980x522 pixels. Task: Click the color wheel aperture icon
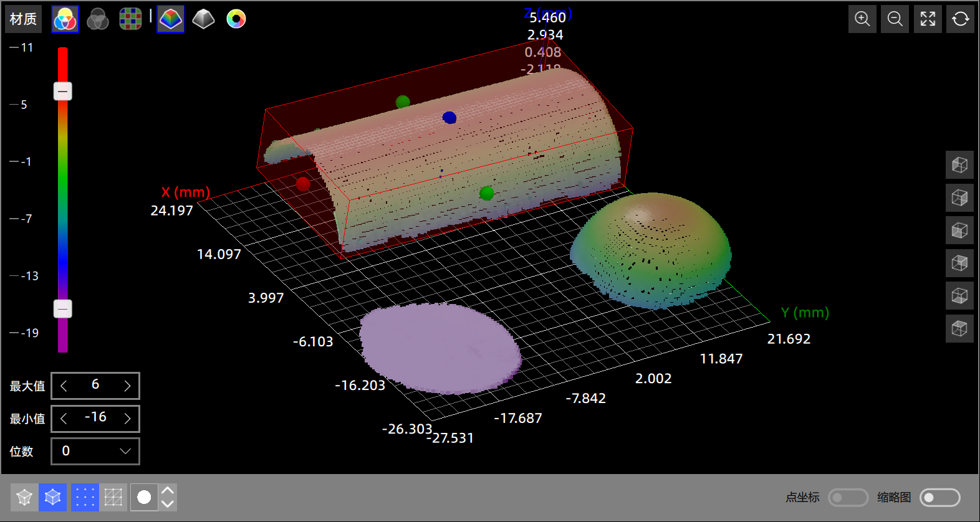pos(236,19)
